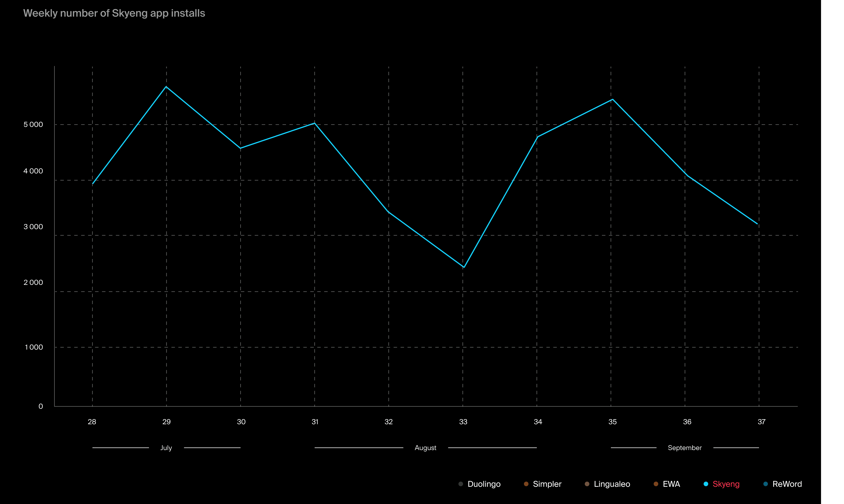This screenshot has width=844, height=504.
Task: Click the grey Duolingo legend dot
Action: pyautogui.click(x=460, y=484)
